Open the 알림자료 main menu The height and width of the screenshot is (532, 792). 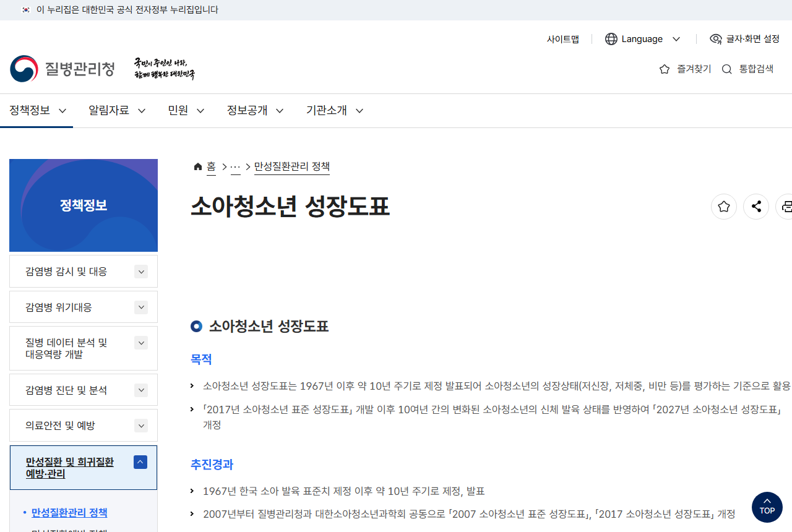pos(117,111)
